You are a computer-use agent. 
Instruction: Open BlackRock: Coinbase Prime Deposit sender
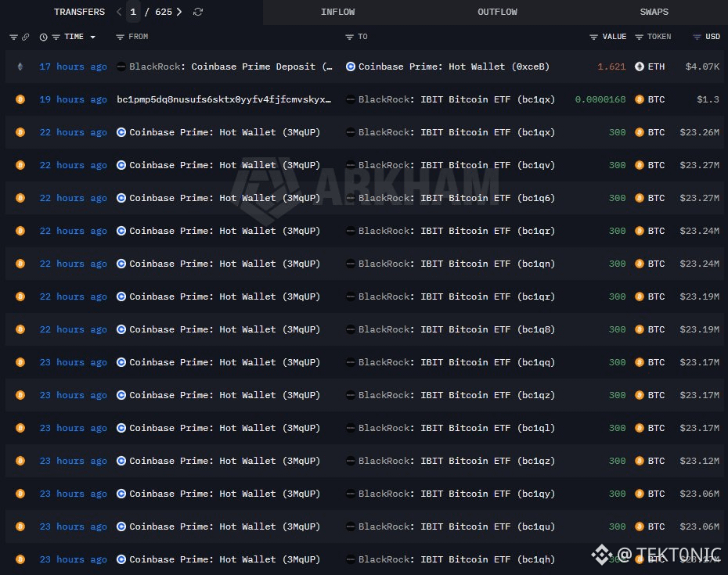click(230, 66)
